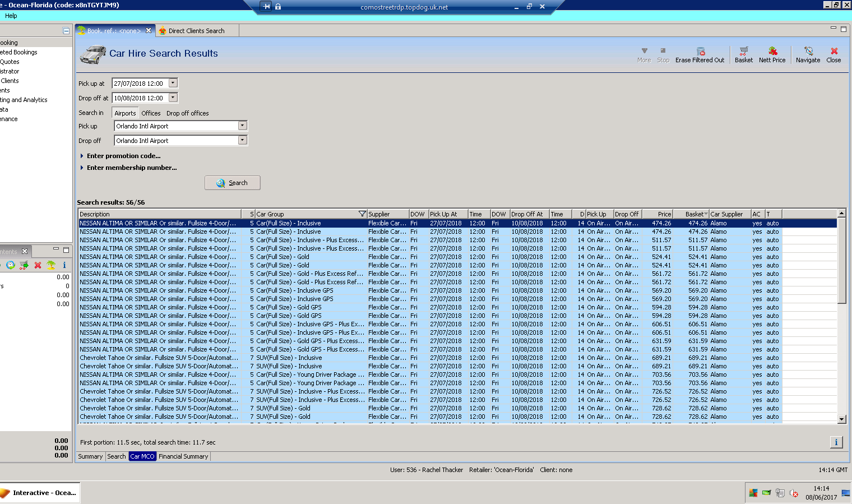Click the pin icon on remote desktop bar
This screenshot has width=852, height=504.
coord(266,6)
